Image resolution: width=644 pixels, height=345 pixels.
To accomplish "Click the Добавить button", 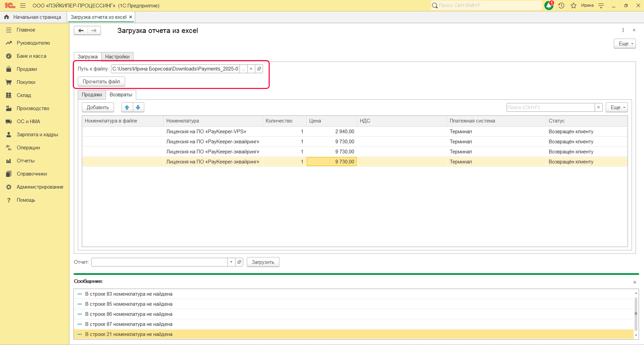I will tap(98, 107).
